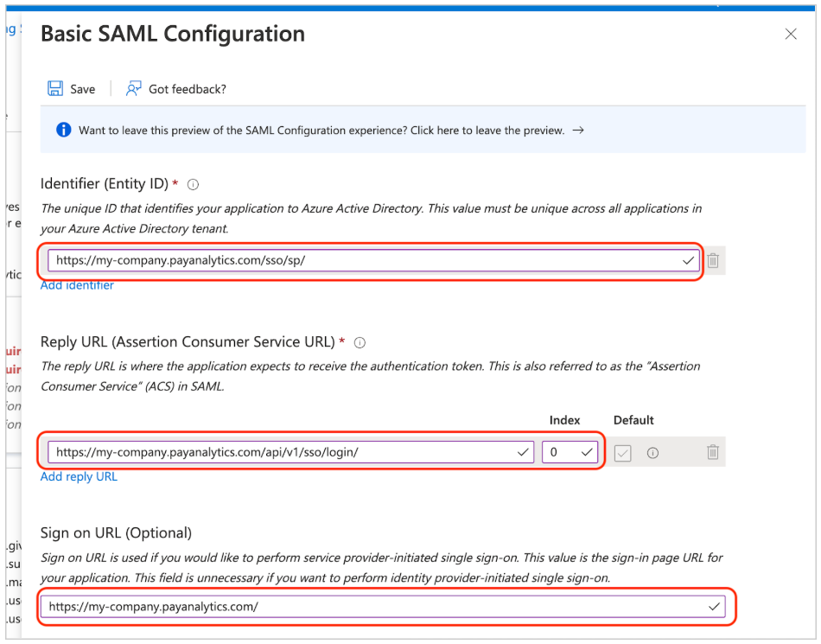Close the Basic SAML Configuration panel
The width and height of the screenshot is (821, 644).
click(x=790, y=35)
